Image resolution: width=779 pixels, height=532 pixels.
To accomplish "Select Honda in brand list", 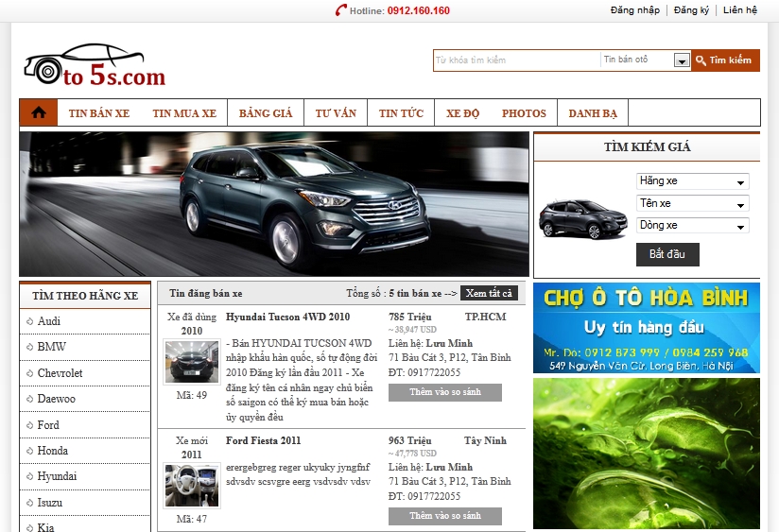I will click(53, 451).
